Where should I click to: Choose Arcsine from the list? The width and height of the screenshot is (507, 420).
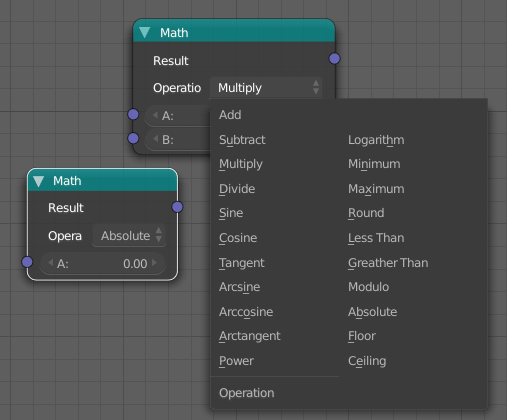(x=239, y=287)
